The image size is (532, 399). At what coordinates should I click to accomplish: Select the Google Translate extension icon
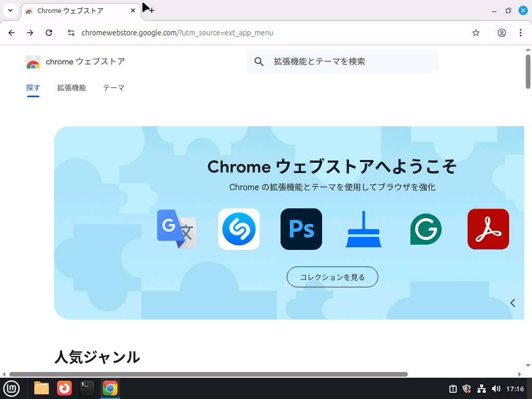point(177,229)
